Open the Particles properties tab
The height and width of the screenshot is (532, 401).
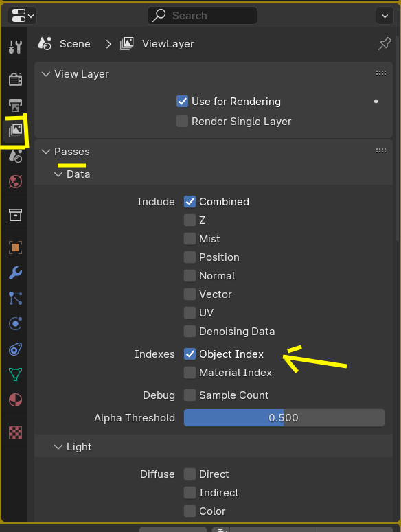click(15, 298)
